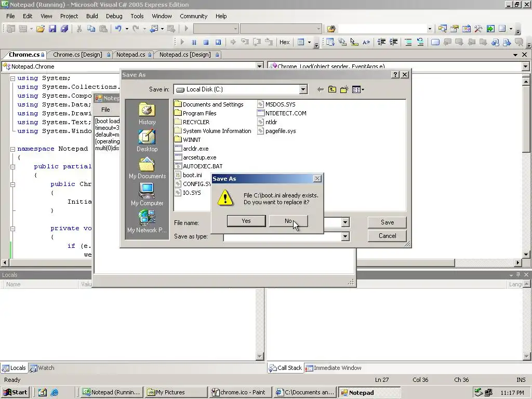
Task: Click the Save As dialog help button
Action: tap(395, 75)
